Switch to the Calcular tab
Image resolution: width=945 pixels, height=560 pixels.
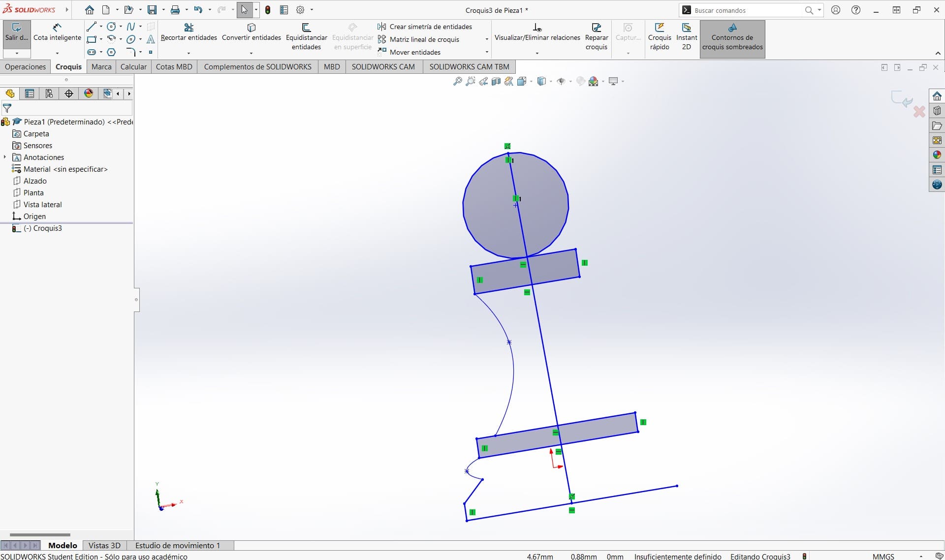pyautogui.click(x=133, y=66)
